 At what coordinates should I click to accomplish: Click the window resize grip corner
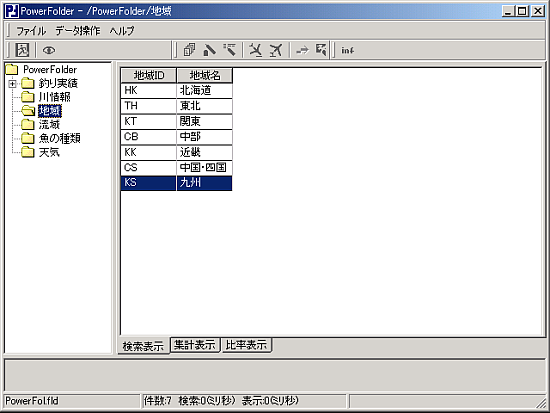[541, 403]
